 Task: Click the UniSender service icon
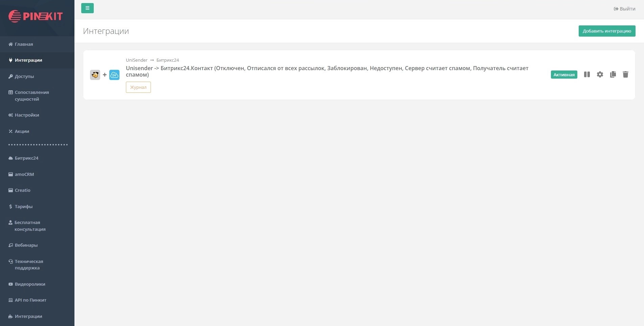coord(95,75)
